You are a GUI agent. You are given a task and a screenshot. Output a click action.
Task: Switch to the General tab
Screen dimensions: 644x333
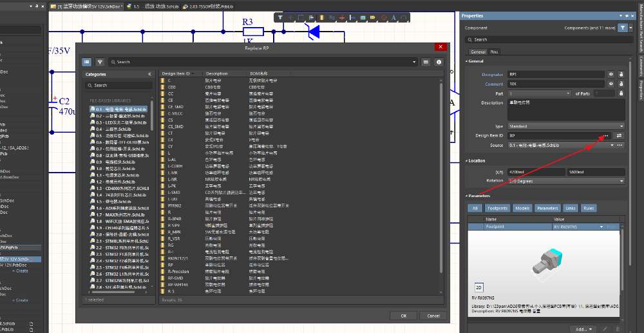point(478,52)
